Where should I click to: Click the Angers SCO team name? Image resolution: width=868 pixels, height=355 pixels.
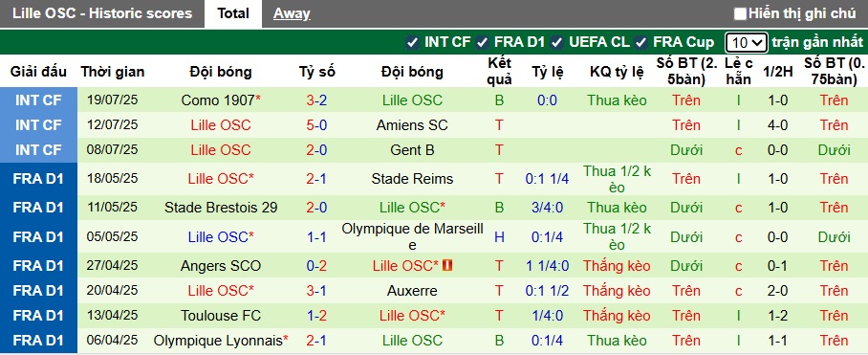pos(220,266)
